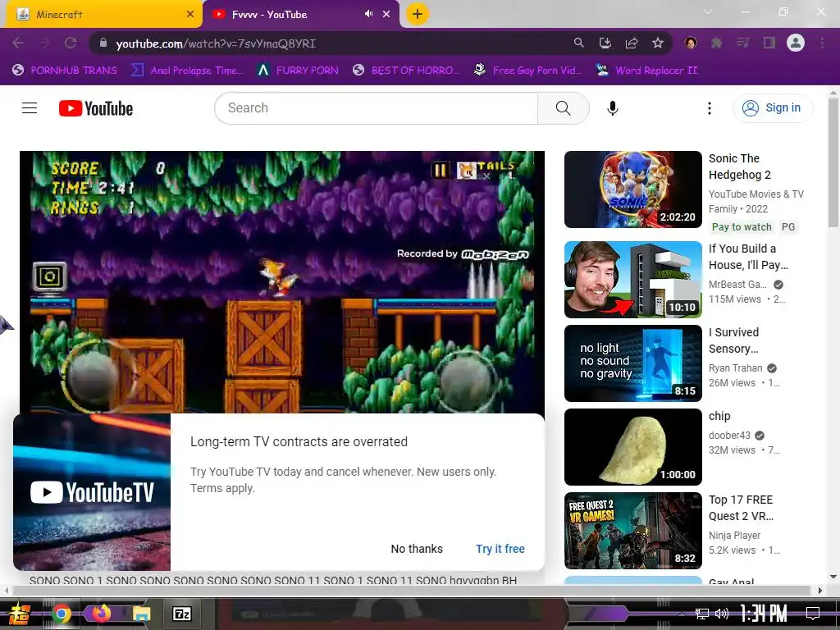This screenshot has width=840, height=630.
Task: Open Google Chrome from the taskbar
Action: click(61, 614)
